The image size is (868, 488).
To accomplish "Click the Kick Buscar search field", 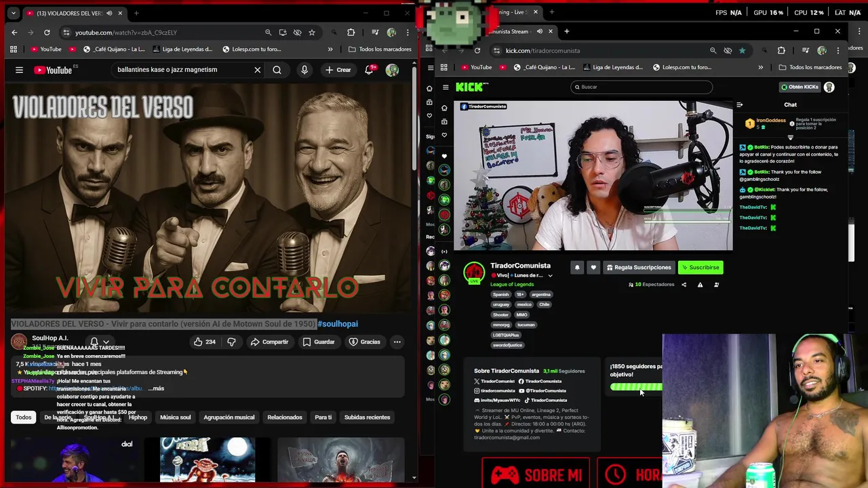I will (x=641, y=87).
